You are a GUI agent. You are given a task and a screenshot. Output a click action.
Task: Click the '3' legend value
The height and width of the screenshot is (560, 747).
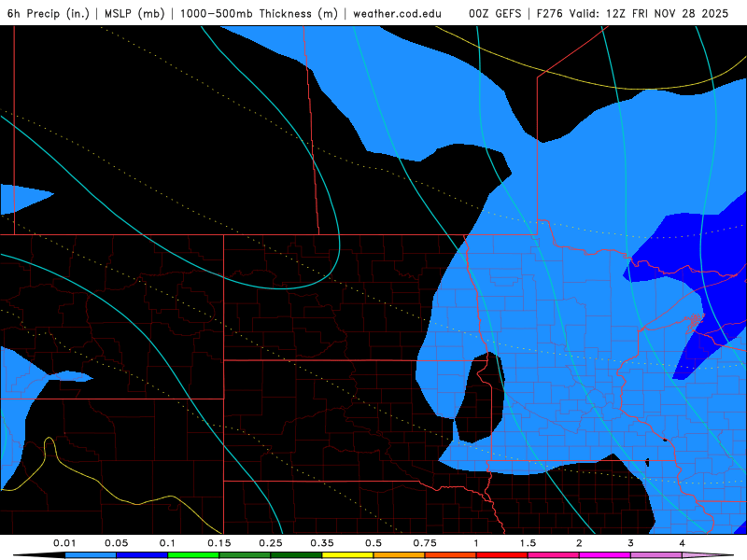(x=631, y=543)
